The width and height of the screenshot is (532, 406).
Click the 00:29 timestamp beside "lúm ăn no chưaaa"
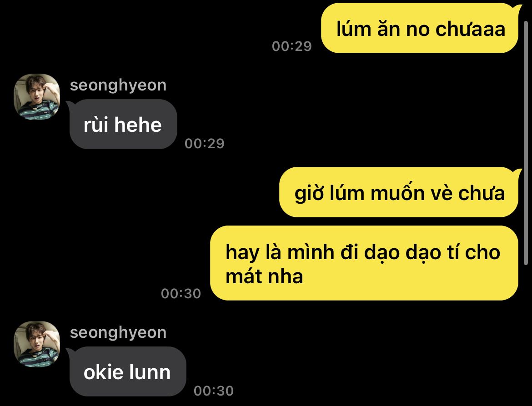292,46
